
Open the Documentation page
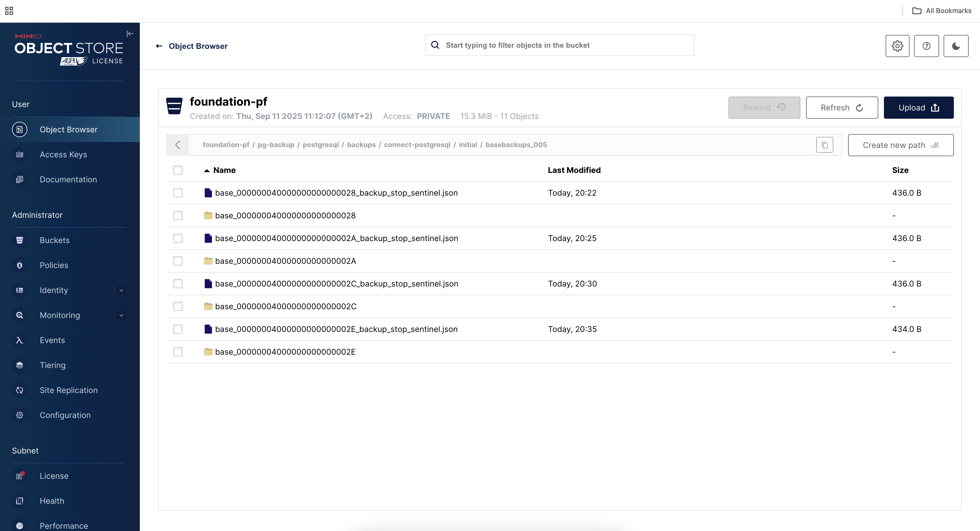coord(68,179)
